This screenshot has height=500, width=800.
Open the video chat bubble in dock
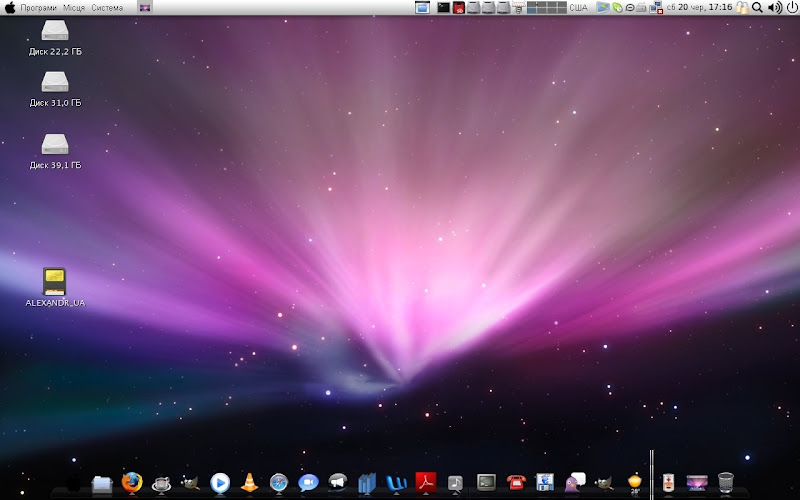pyautogui.click(x=308, y=483)
